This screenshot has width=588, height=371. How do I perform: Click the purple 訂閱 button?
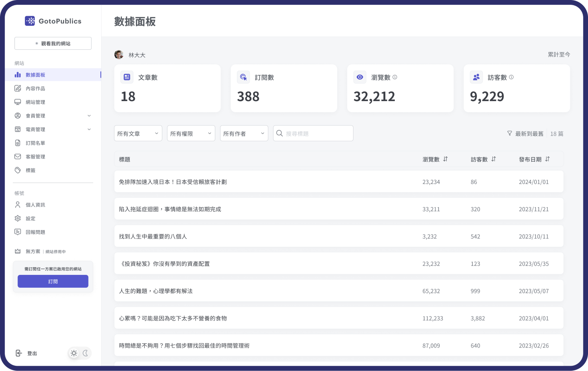(53, 281)
